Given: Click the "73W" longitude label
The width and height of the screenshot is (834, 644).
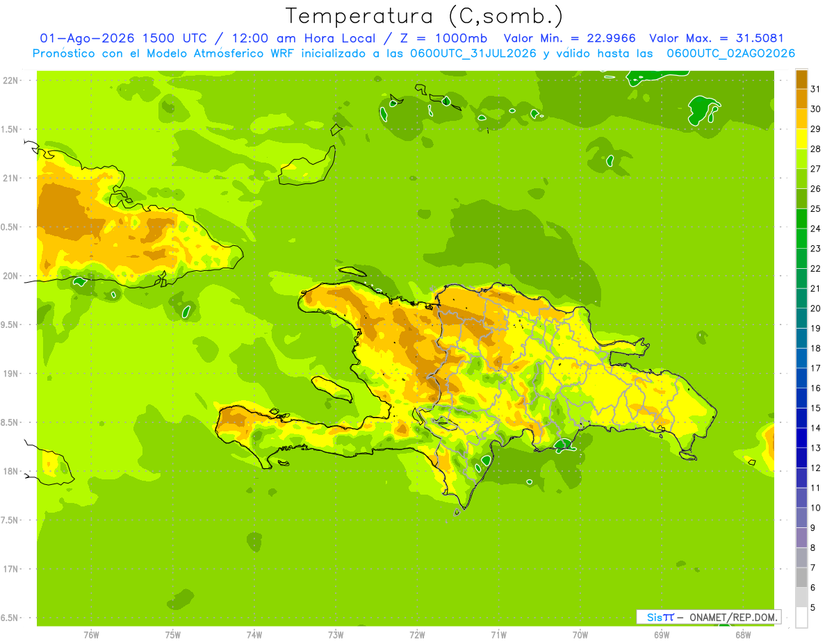Looking at the screenshot, I should 336,635.
